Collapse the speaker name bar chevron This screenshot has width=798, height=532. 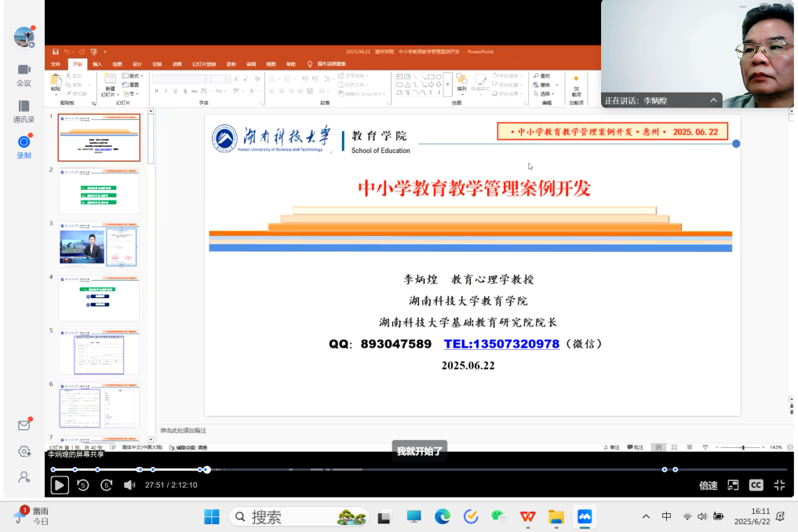[713, 100]
